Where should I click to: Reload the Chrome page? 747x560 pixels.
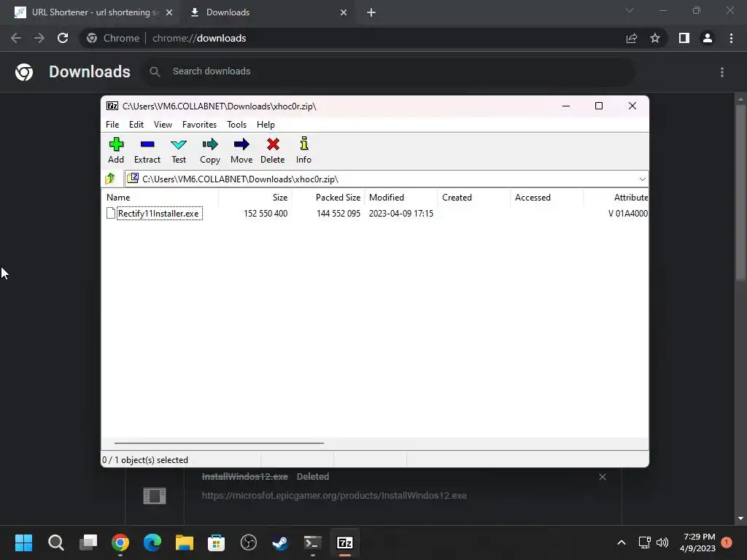(x=63, y=38)
